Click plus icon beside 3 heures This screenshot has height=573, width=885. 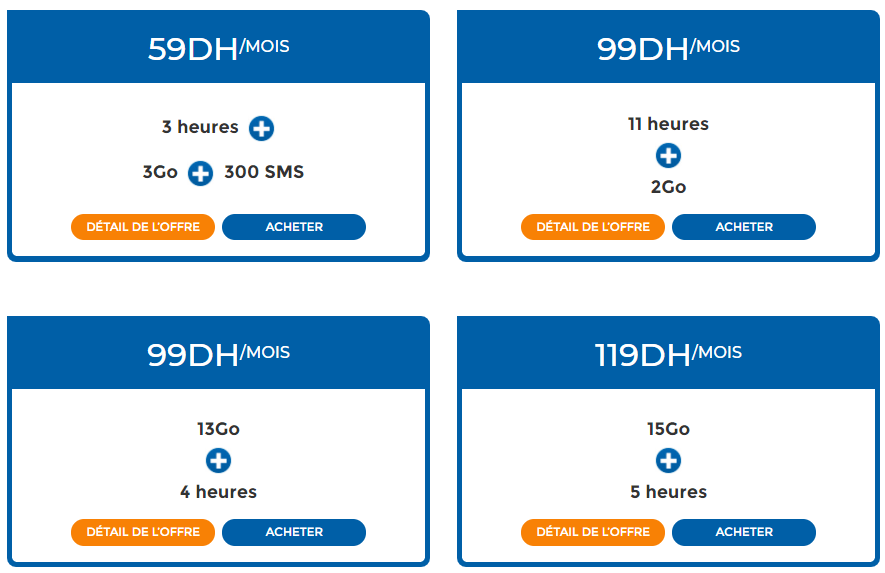[x=261, y=128]
